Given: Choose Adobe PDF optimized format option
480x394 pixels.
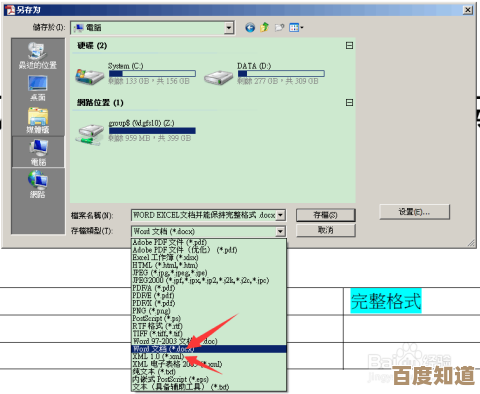Looking at the screenshot, I should tap(209, 250).
